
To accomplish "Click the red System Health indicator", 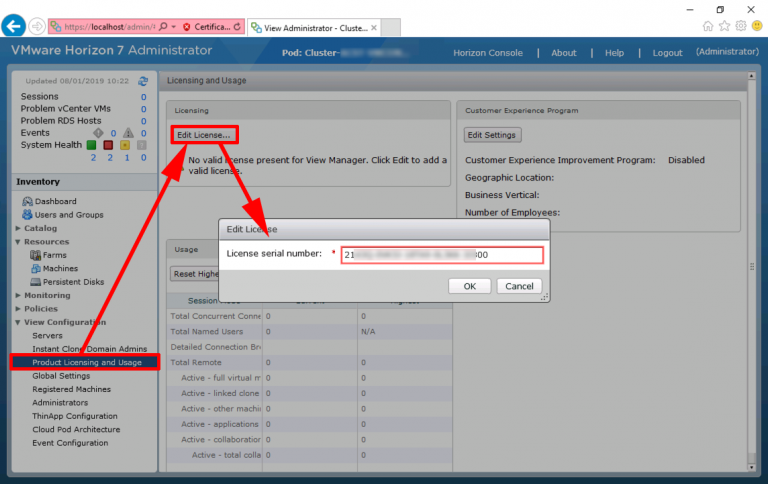I will tap(108, 145).
